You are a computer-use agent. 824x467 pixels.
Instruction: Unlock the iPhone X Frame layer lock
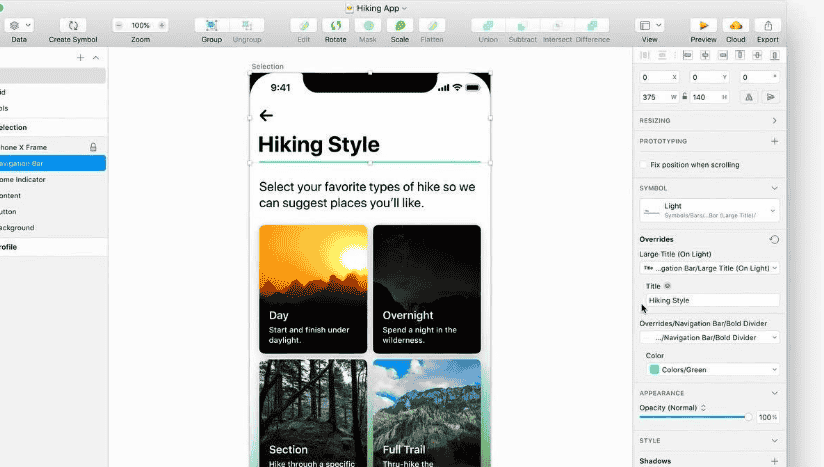point(93,147)
